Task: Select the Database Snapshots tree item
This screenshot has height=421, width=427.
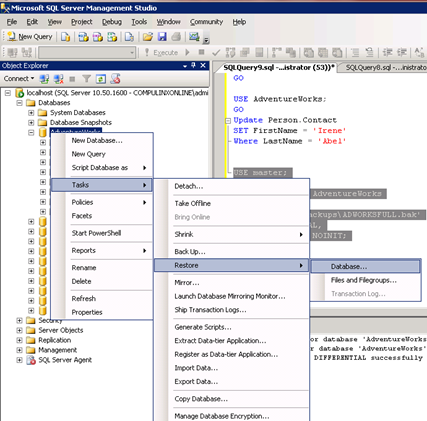Action: tap(81, 122)
